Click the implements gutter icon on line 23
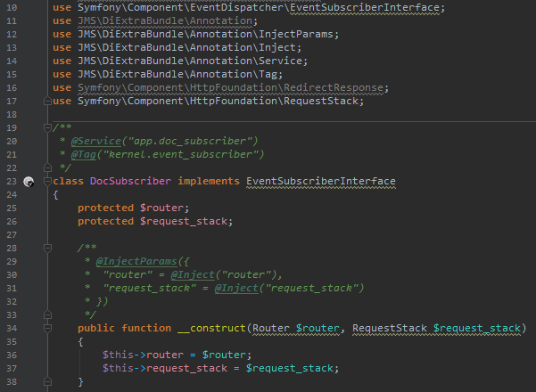Image resolution: width=536 pixels, height=392 pixels. [29, 182]
